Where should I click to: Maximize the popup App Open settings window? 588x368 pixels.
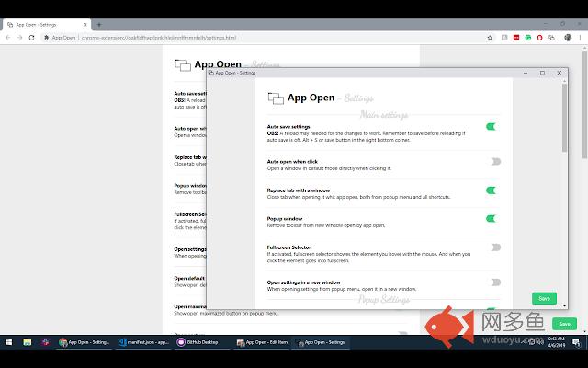(542, 73)
